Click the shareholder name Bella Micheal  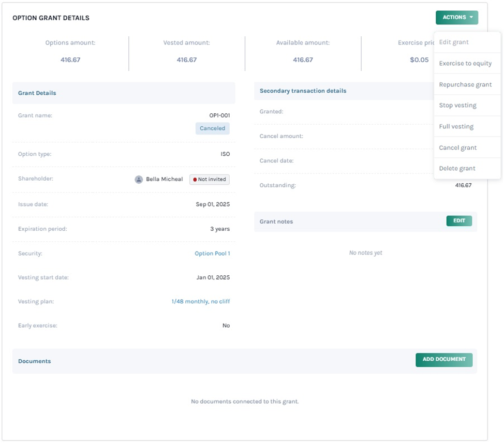tap(164, 180)
